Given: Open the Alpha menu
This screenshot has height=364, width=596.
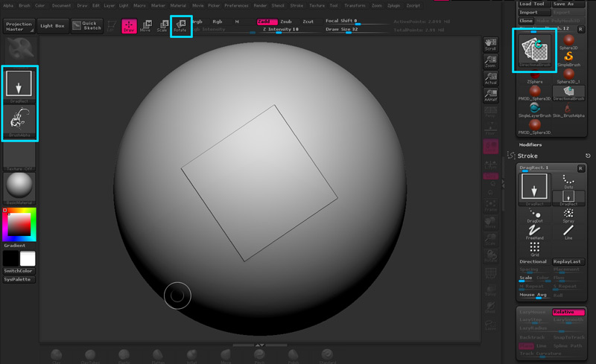Looking at the screenshot, I should pyautogui.click(x=8, y=5).
